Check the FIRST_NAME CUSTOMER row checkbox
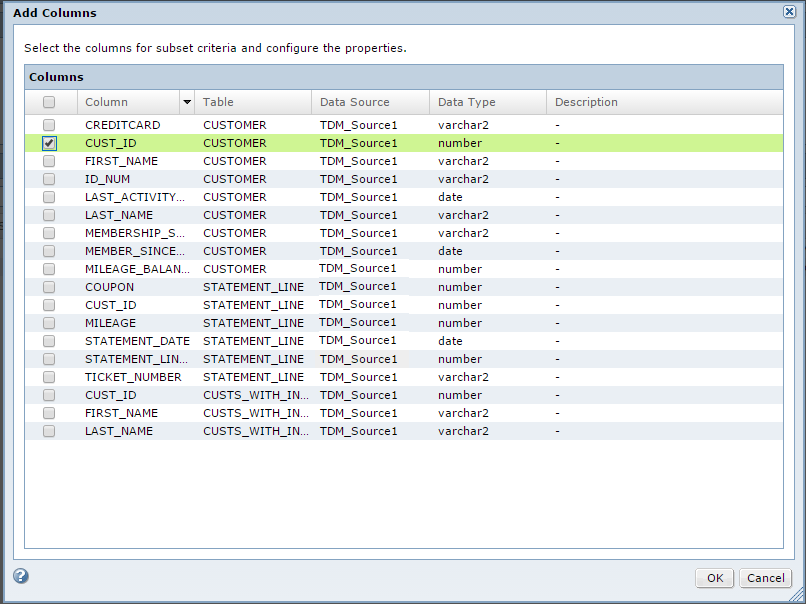The height and width of the screenshot is (604, 806). click(49, 161)
